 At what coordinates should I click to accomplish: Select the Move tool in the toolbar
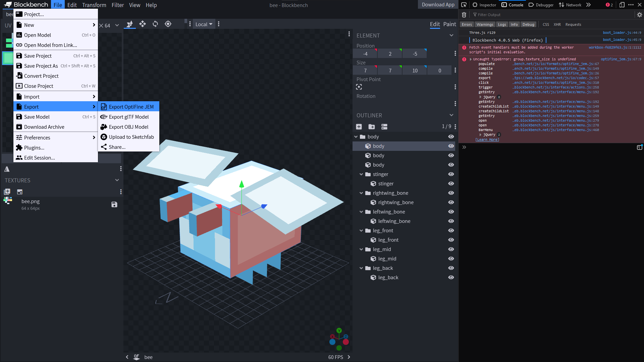click(142, 24)
